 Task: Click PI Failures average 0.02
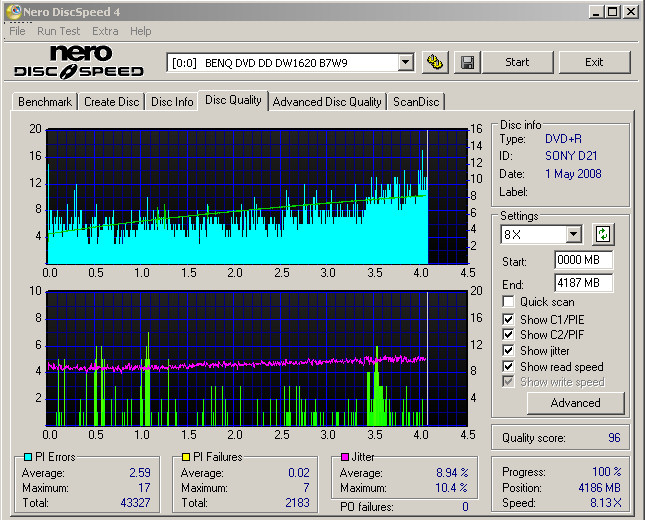(299, 472)
